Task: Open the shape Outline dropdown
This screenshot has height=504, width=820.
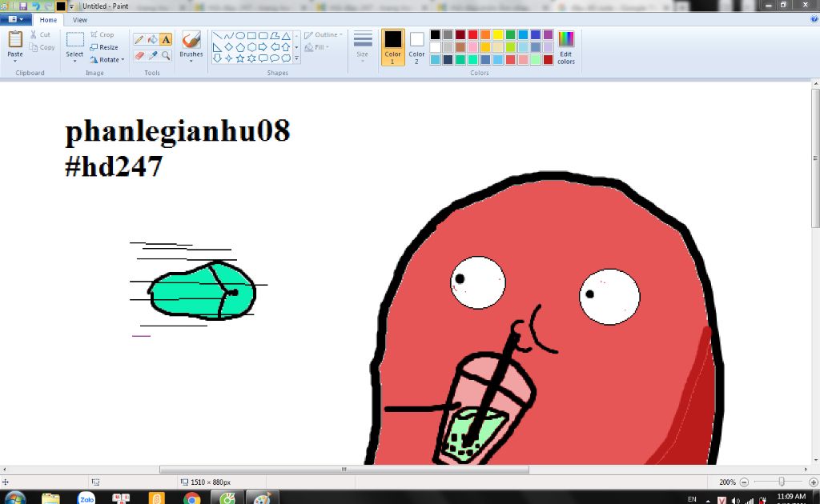Action: 324,34
